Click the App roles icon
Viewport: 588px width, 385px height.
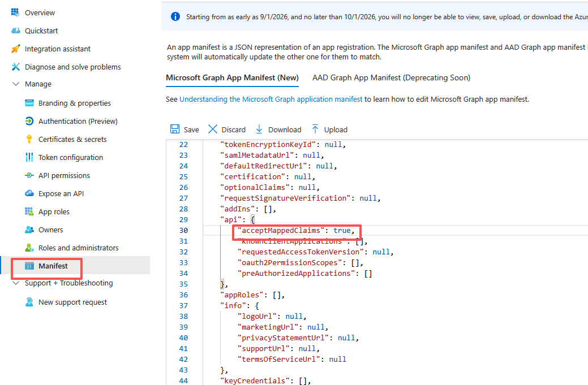29,211
